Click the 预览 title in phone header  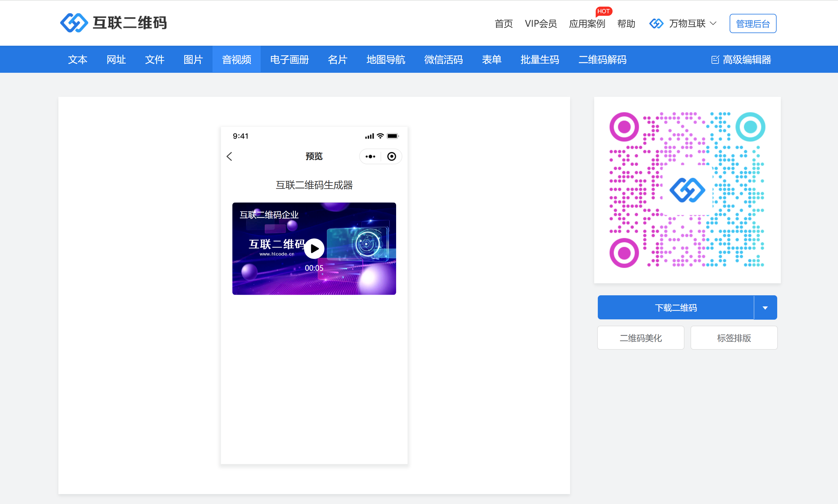(314, 156)
